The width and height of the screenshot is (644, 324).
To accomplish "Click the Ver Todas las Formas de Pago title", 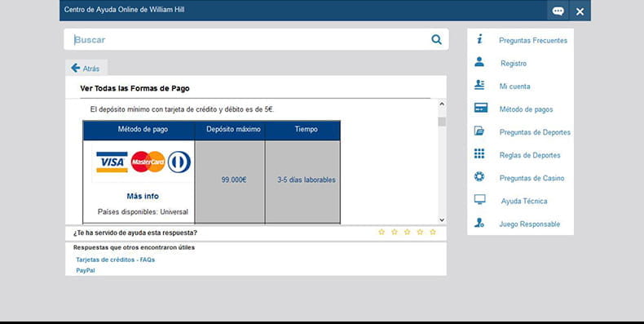I will point(135,88).
